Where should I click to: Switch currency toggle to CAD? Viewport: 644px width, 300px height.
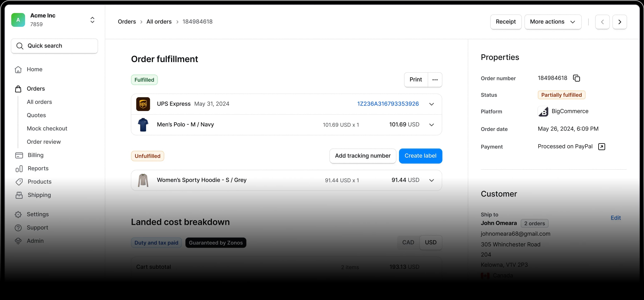pyautogui.click(x=408, y=242)
